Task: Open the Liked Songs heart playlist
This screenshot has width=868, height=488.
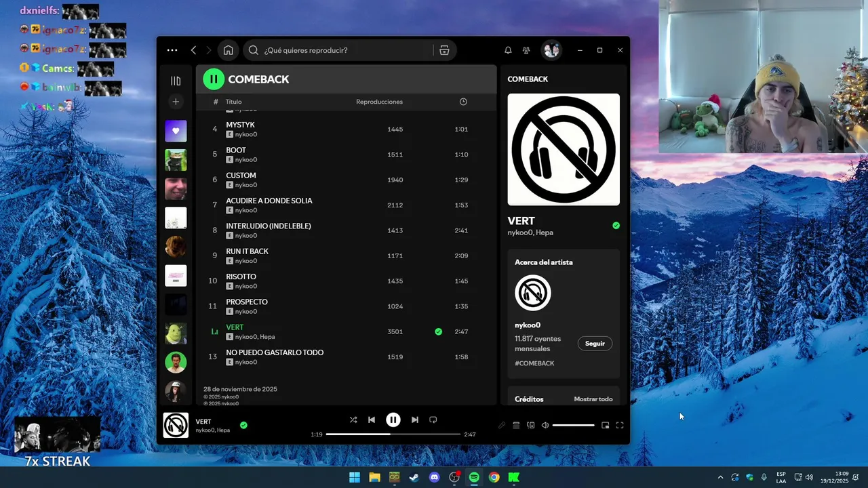Action: 176,131
